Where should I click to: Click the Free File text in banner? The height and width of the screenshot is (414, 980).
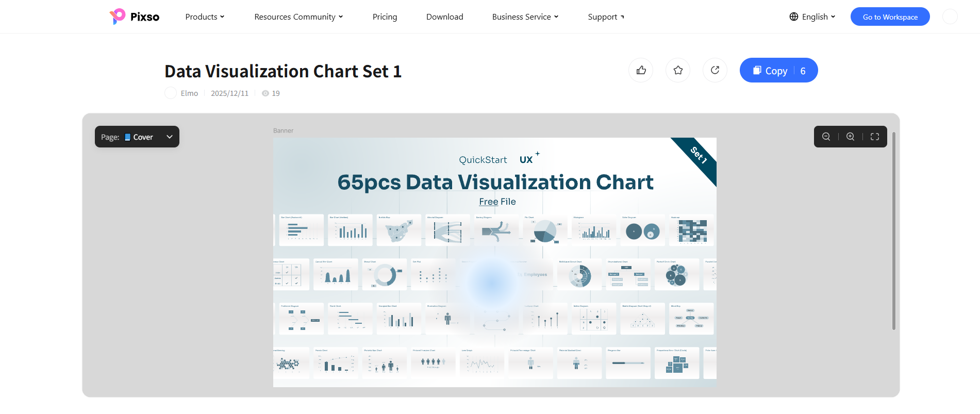[497, 202]
